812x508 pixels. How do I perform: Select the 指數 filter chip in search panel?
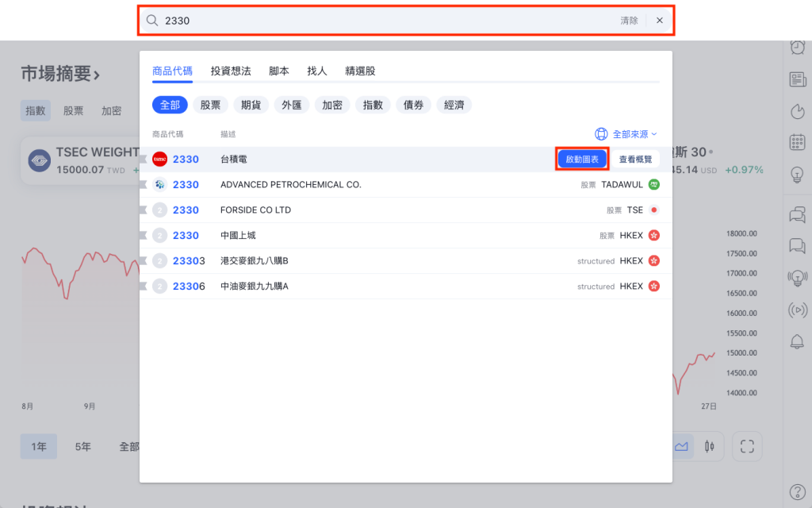373,105
